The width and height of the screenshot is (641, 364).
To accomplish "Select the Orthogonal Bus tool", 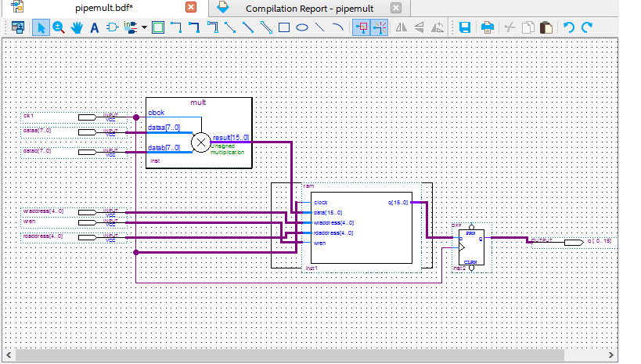I will coord(194,27).
